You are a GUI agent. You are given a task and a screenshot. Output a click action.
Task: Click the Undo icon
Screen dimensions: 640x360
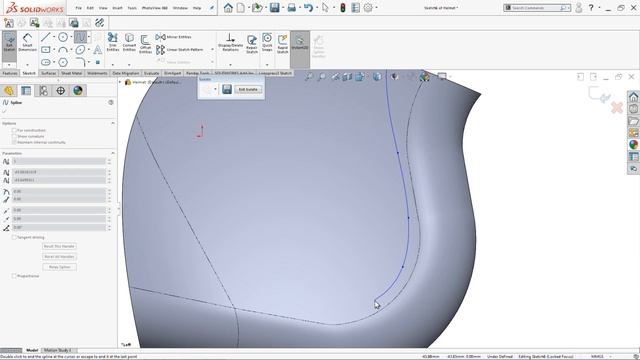point(308,8)
